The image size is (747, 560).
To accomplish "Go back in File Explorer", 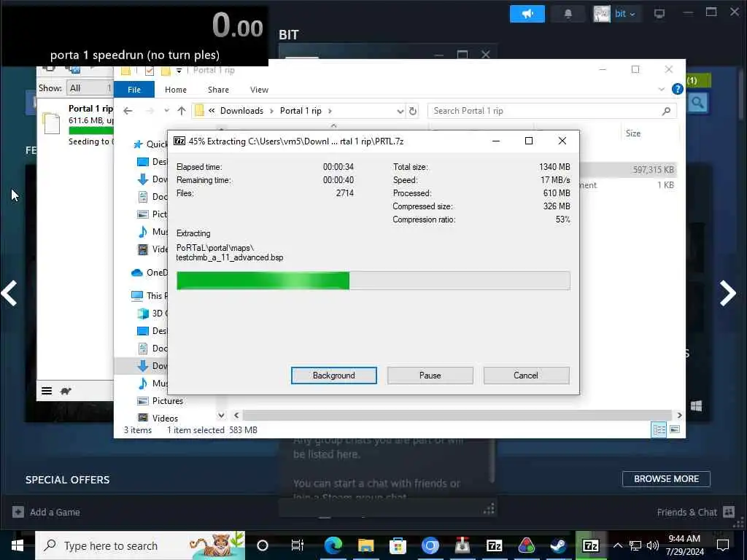I will pos(128,111).
